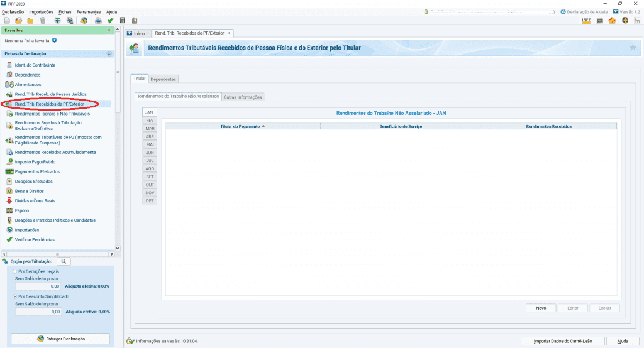The image size is (644, 348).
Task: Open the Importações menu
Action: click(41, 12)
